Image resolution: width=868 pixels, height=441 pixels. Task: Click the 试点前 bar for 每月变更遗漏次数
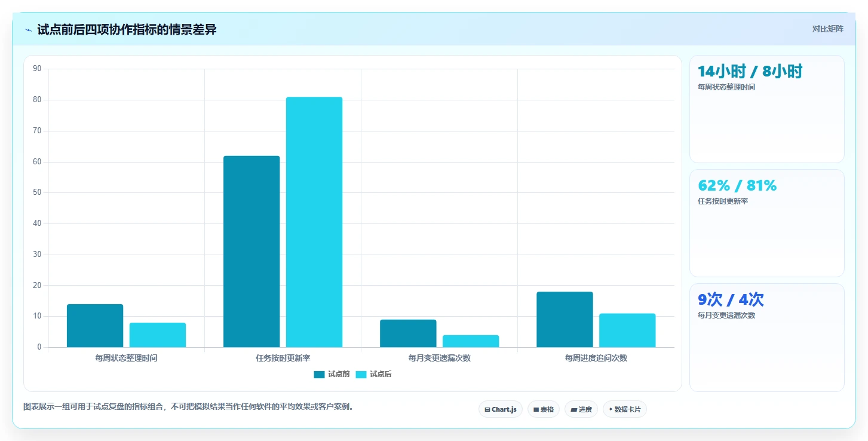coord(408,333)
